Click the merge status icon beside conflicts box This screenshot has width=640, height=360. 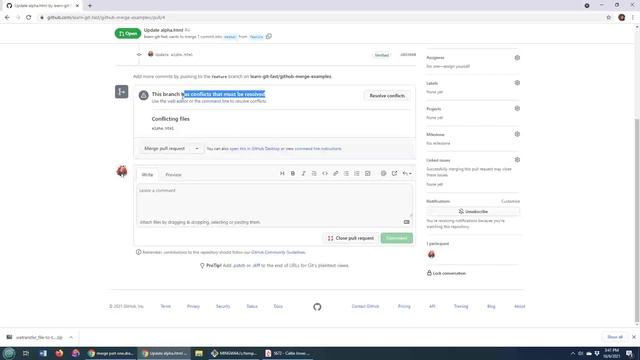click(122, 92)
